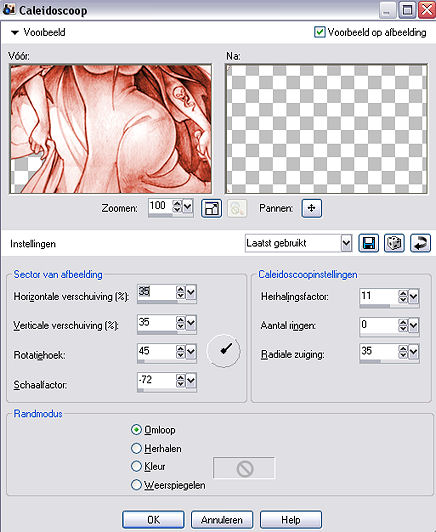Confirm the effect with OK

click(x=153, y=520)
